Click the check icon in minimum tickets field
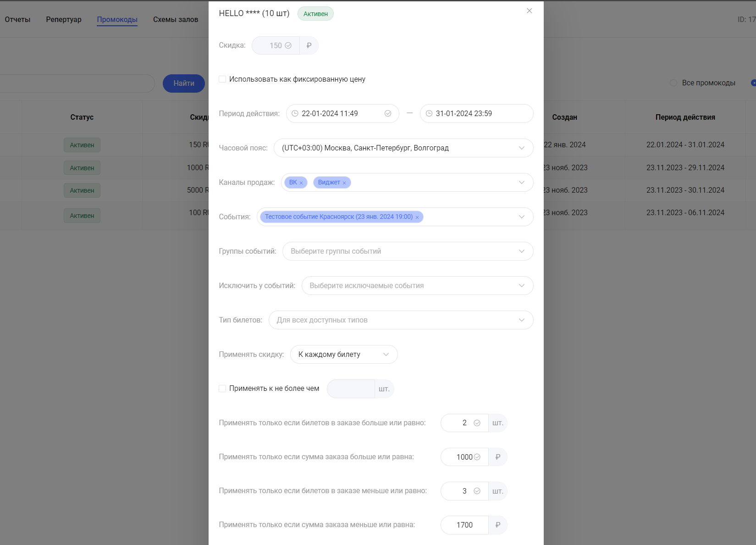The height and width of the screenshot is (545, 756). [477, 423]
